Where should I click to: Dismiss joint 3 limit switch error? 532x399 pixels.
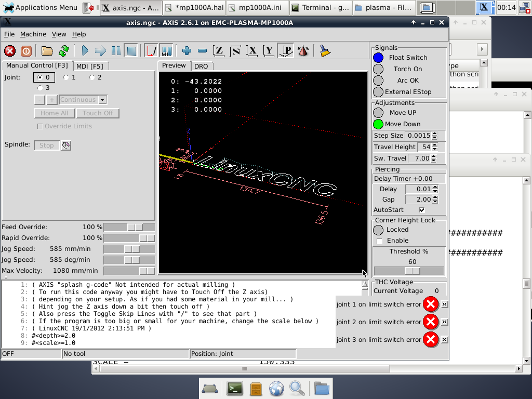pos(444,340)
